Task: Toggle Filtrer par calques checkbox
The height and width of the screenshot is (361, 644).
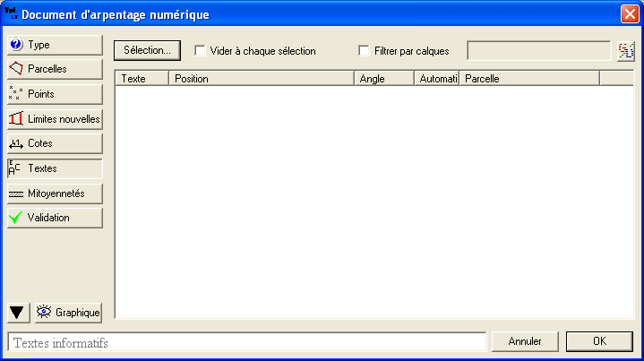Action: [x=365, y=51]
